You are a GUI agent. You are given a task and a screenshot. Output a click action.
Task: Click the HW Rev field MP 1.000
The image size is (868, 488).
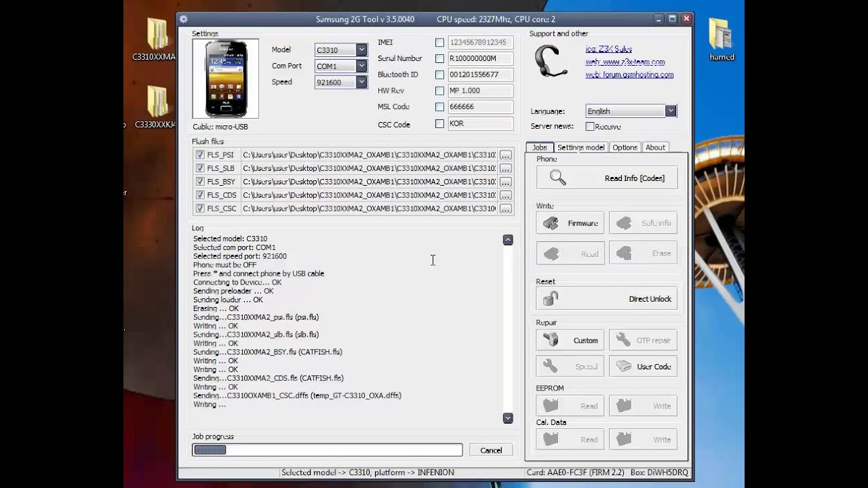[481, 90]
